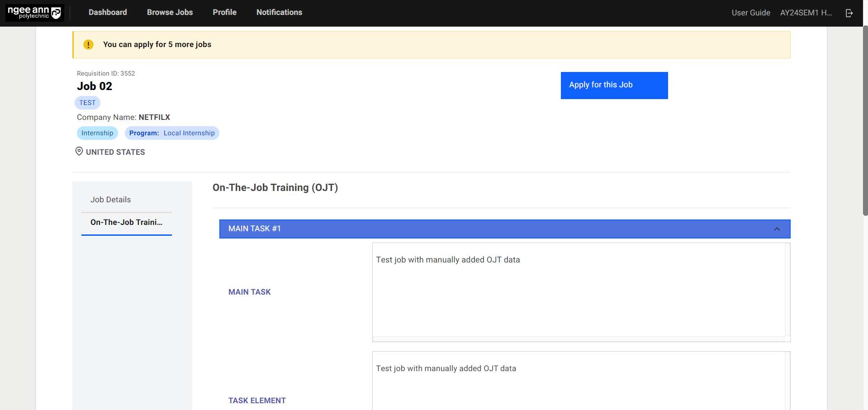Click Apply for this Job
Image resolution: width=868 pixels, height=410 pixels.
[x=614, y=85]
